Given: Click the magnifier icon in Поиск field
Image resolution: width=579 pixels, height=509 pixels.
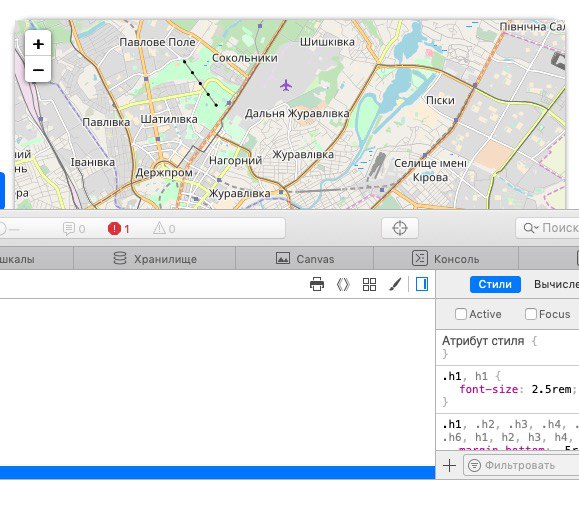Looking at the screenshot, I should click(x=530, y=228).
